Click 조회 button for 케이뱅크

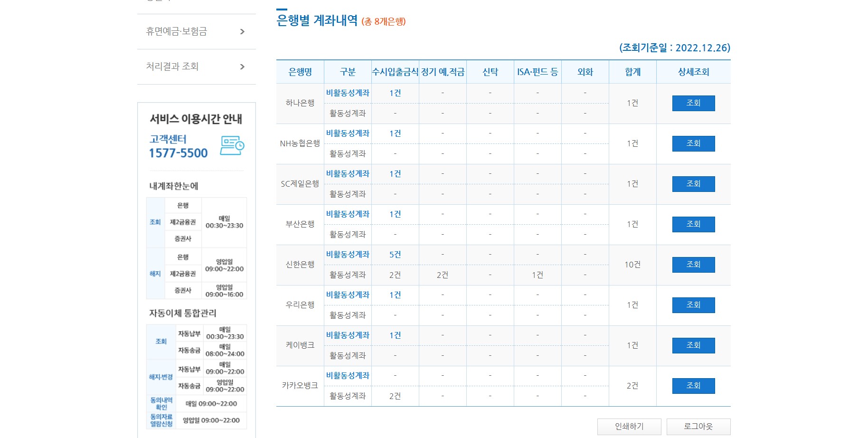click(x=693, y=345)
